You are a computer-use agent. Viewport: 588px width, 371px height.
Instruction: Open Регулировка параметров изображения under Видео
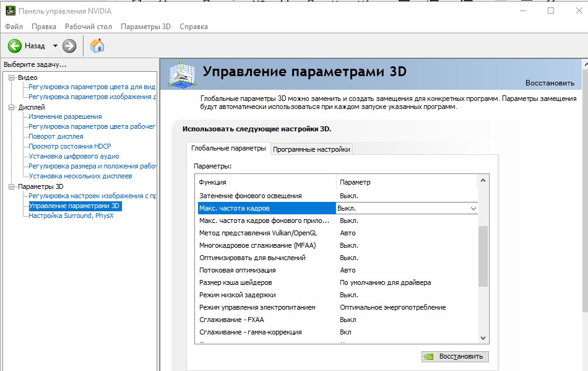point(92,97)
